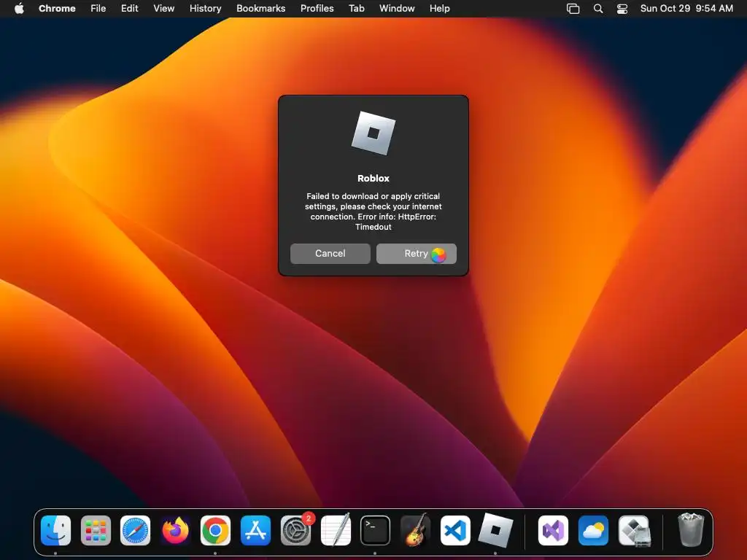The height and width of the screenshot is (560, 747).
Task: Open the Window menu
Action: coord(397,8)
